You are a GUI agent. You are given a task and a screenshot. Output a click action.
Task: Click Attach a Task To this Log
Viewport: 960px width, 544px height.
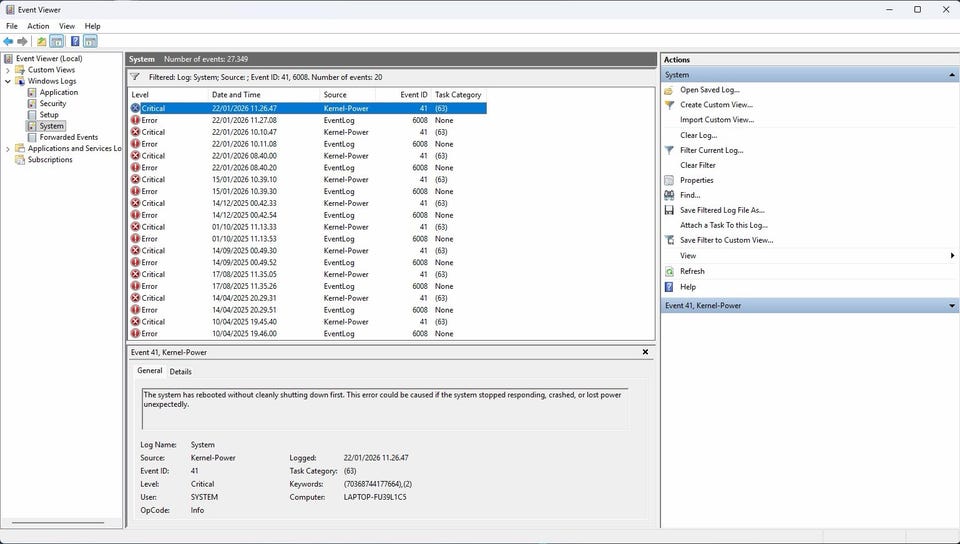(723, 225)
